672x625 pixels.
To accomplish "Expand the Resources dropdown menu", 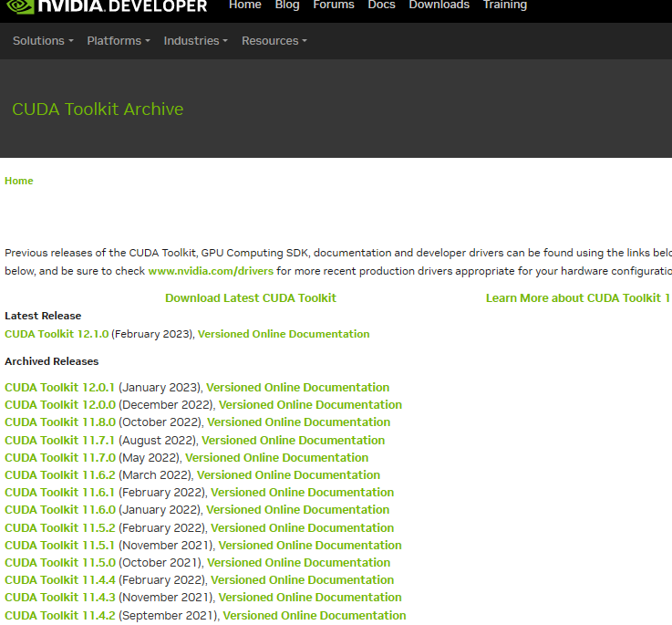I will click(274, 41).
